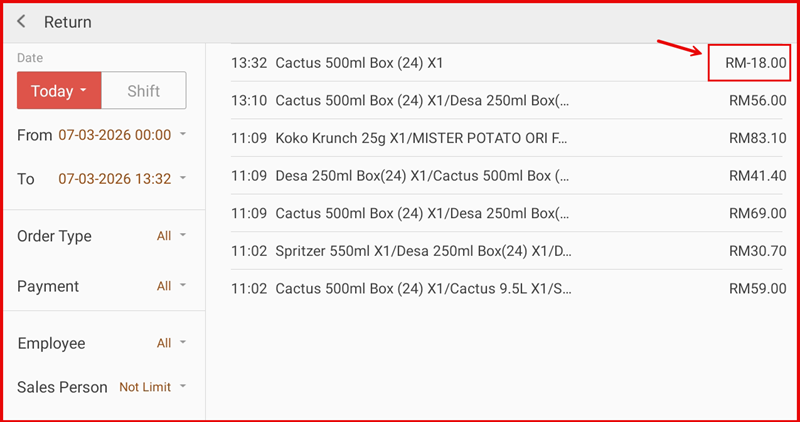Click the 07-03-2026 13:32 end date
This screenshot has height=422, width=800.
tap(114, 179)
